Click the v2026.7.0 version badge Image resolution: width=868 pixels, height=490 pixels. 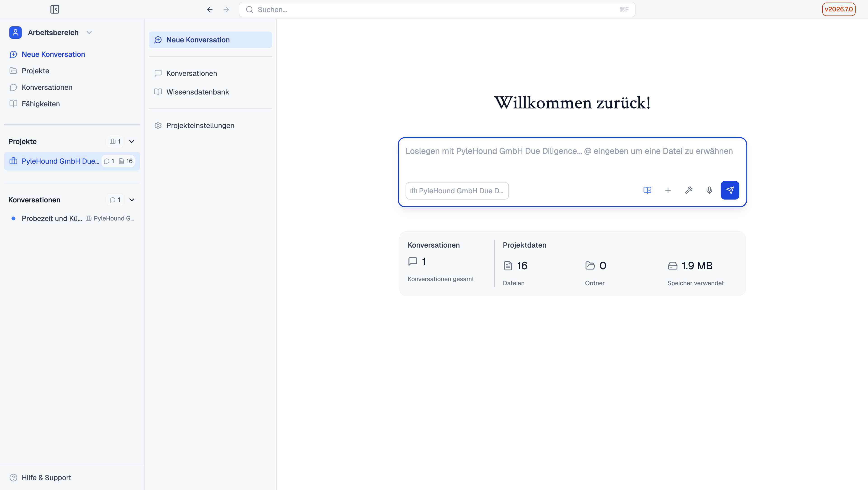839,9
